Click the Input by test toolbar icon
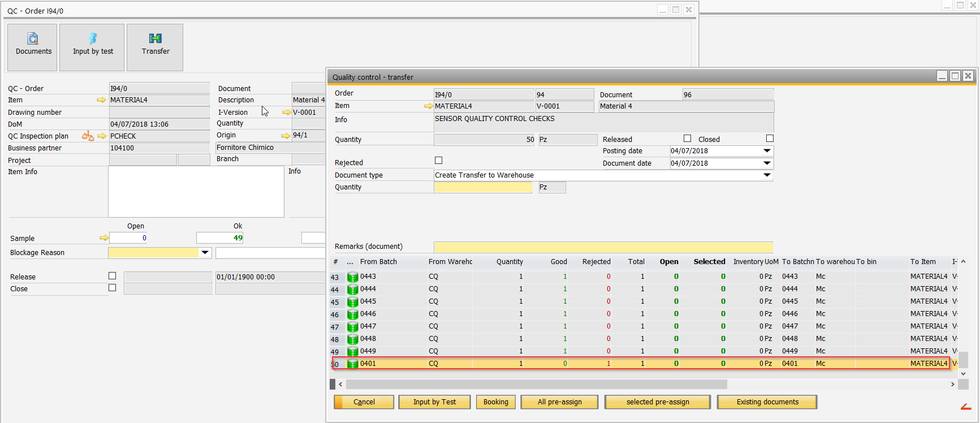This screenshot has width=980, height=423. (x=92, y=48)
